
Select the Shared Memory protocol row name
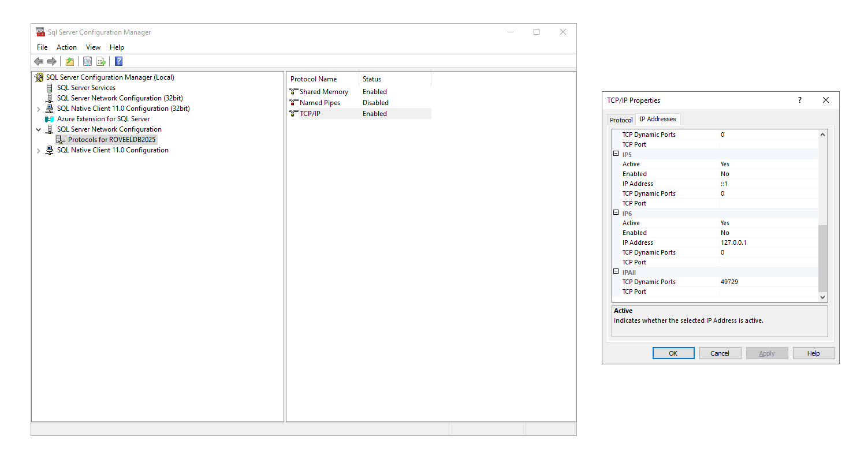(x=324, y=92)
